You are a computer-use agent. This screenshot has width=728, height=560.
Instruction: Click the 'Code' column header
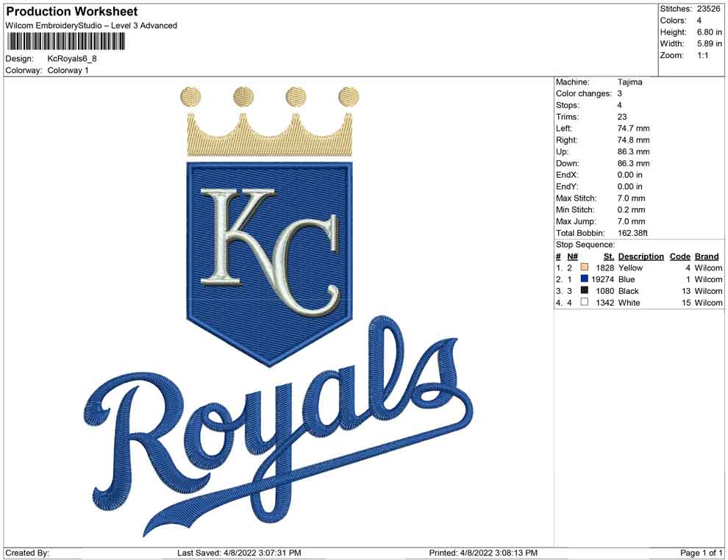[679, 256]
